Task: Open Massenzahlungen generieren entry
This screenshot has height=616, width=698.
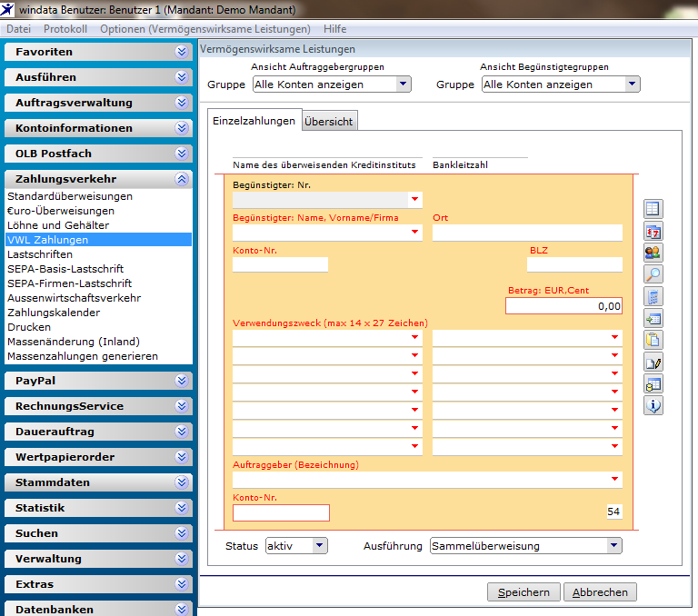Action: (83, 356)
